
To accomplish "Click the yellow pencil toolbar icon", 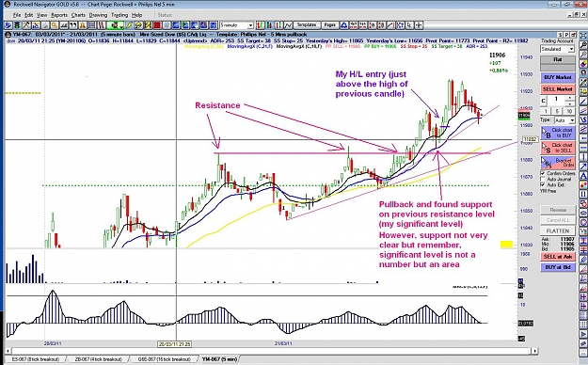I will pos(129,25).
